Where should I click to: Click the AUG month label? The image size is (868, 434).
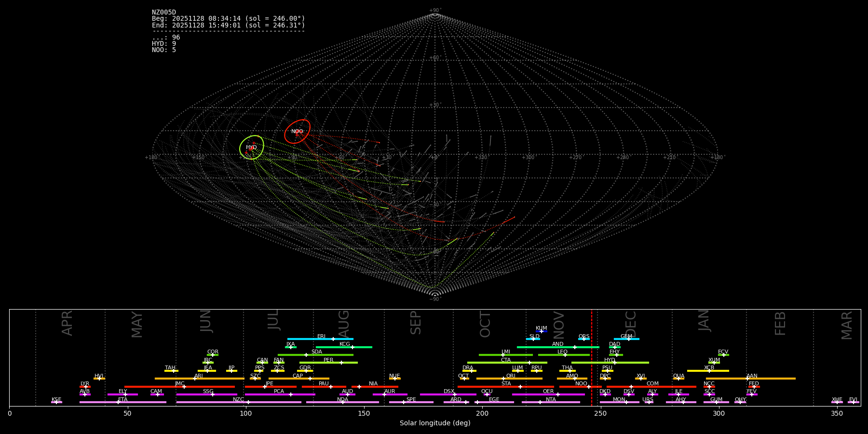pyautogui.click(x=344, y=325)
